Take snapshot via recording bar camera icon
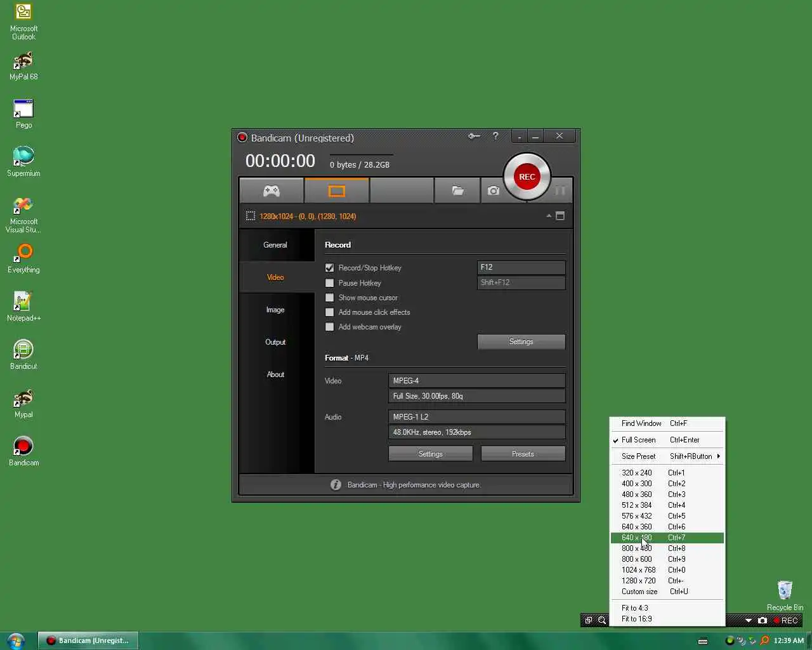The image size is (812, 650). (763, 620)
